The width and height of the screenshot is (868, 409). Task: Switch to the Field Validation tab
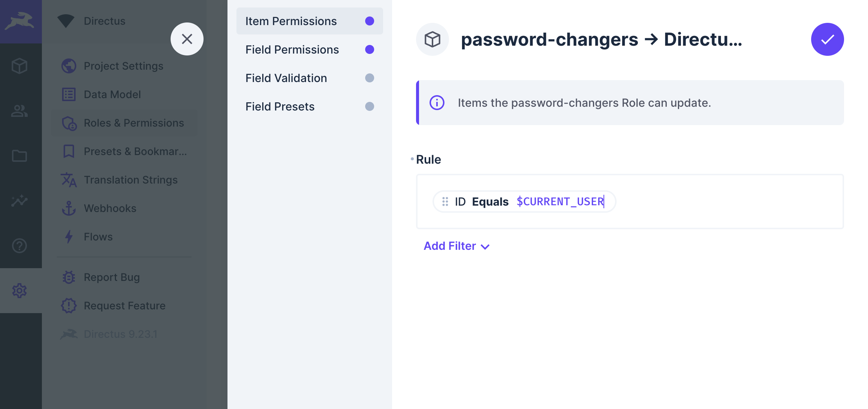click(x=286, y=78)
